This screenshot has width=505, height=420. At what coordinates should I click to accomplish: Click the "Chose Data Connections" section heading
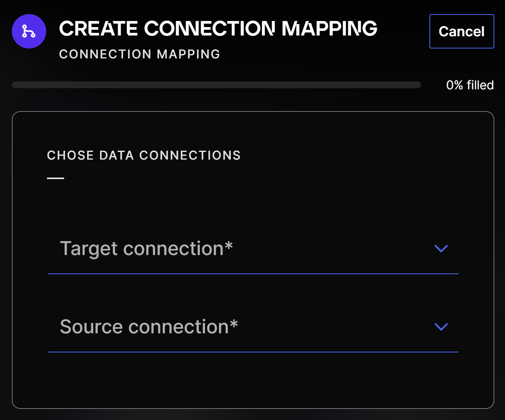144,155
